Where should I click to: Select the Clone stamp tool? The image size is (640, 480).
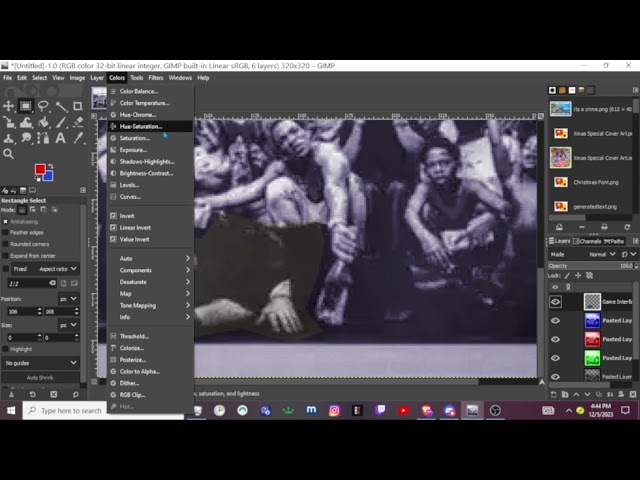point(8,138)
